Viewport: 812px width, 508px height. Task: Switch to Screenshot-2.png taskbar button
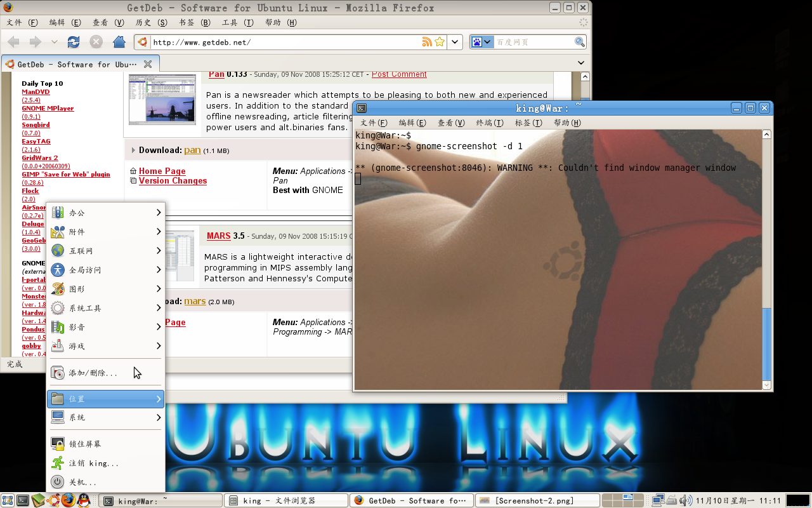click(537, 500)
